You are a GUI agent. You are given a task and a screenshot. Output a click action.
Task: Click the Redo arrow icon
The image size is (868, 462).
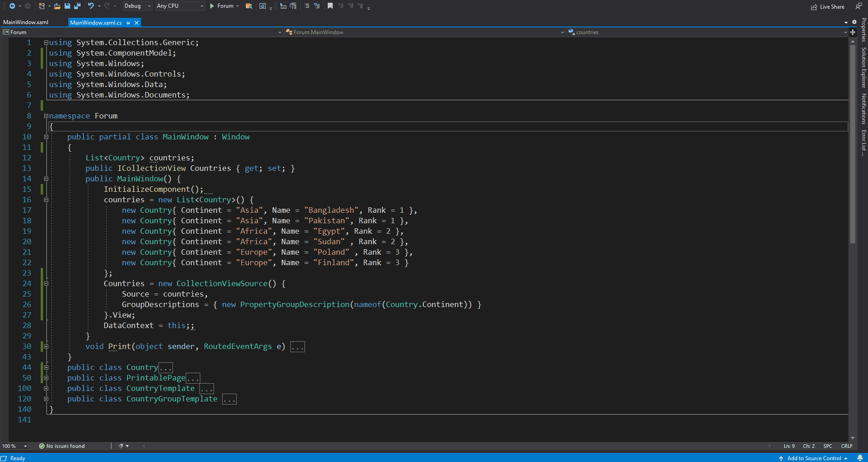click(107, 6)
